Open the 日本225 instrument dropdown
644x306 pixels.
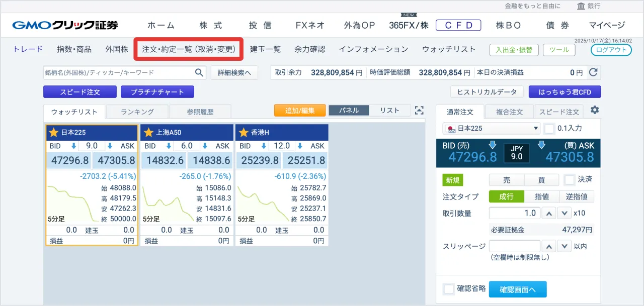point(492,129)
